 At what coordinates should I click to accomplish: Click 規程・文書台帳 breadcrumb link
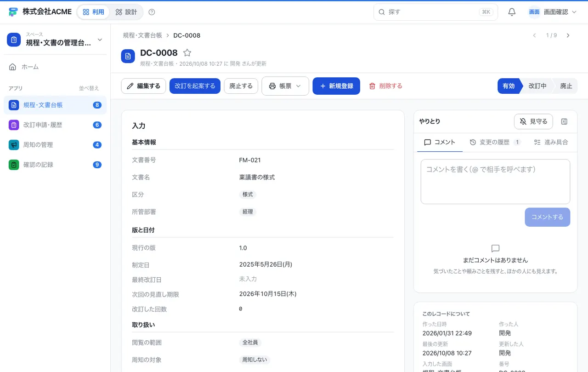pyautogui.click(x=142, y=35)
